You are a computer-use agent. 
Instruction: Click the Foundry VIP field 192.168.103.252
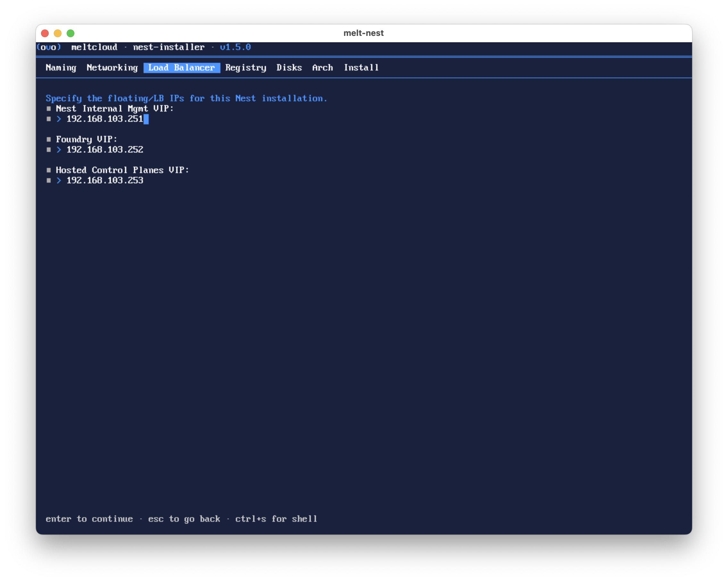point(105,150)
